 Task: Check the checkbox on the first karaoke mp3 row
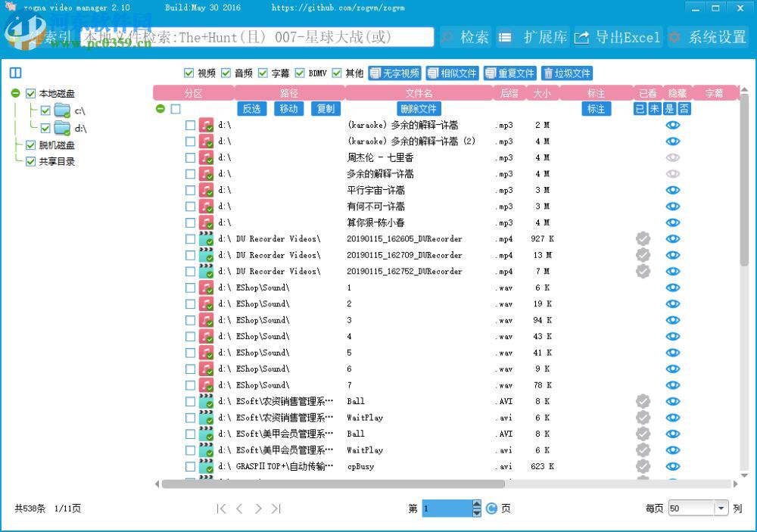point(192,126)
